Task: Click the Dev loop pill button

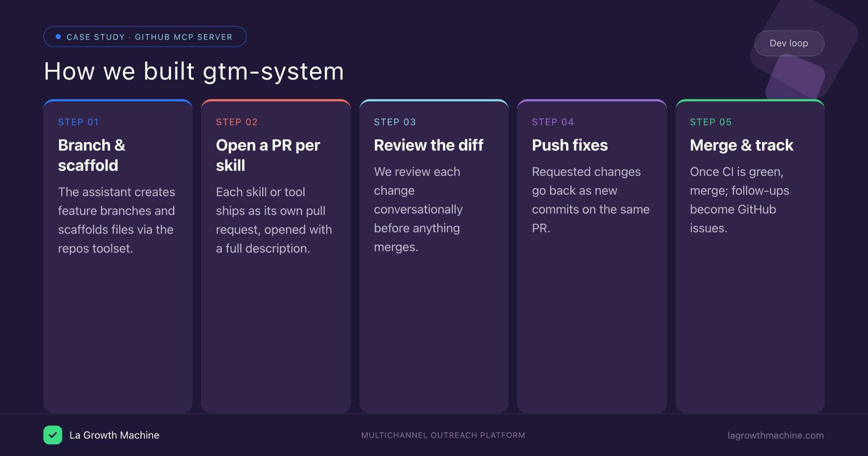Action: click(x=789, y=43)
